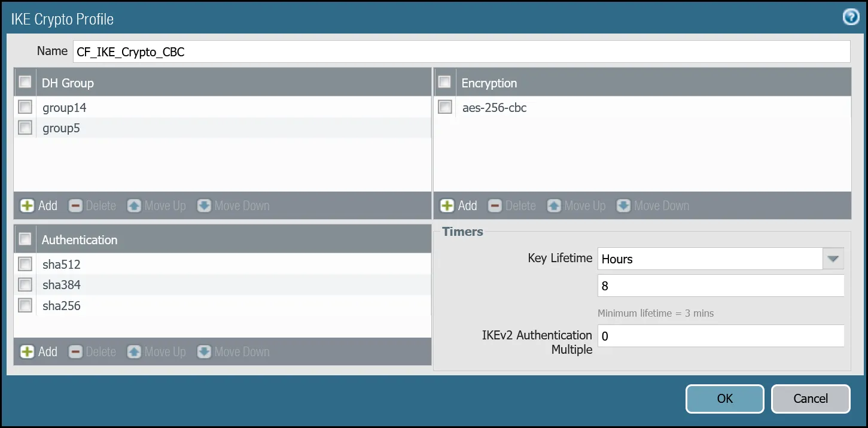Click Move Down under DH Group list
868x428 pixels.
tap(233, 205)
